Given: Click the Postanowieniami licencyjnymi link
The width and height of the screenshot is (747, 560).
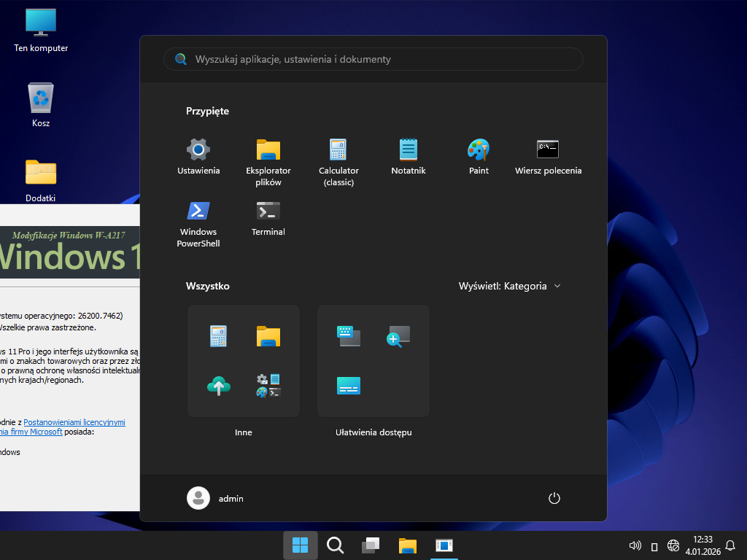Looking at the screenshot, I should click(74, 422).
